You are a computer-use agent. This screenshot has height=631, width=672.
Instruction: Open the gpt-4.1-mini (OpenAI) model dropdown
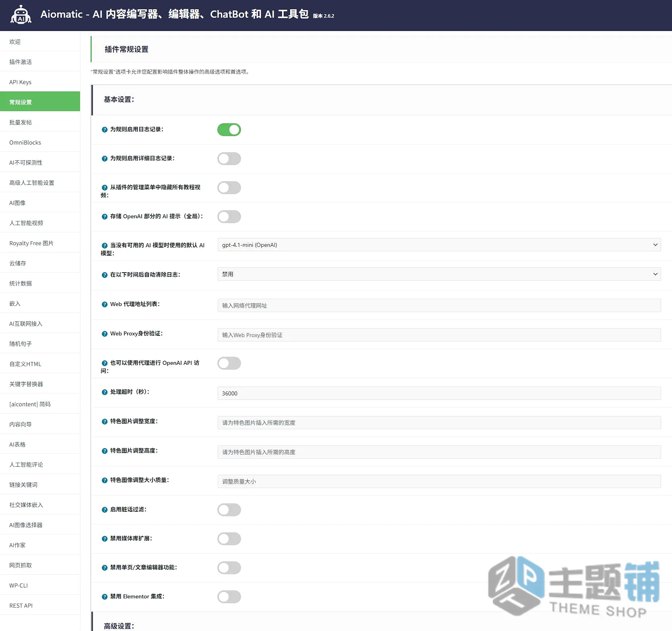439,245
